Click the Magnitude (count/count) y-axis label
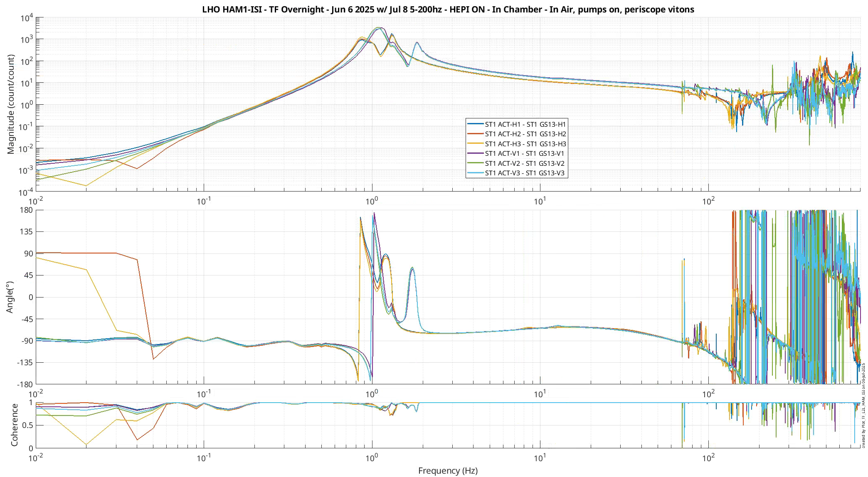Image resolution: width=868 pixels, height=477 pixels. 11,104
